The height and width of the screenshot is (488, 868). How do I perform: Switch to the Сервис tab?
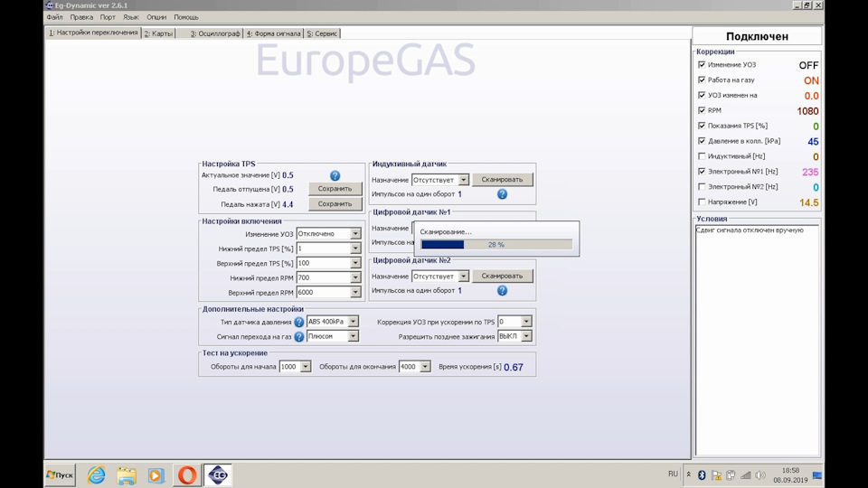pos(322,33)
